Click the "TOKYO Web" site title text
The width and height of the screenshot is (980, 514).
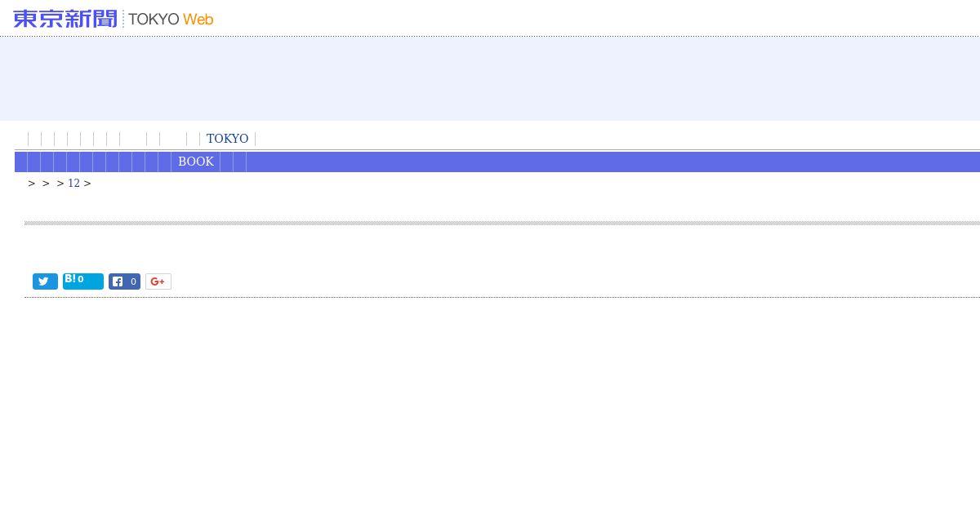tap(171, 19)
